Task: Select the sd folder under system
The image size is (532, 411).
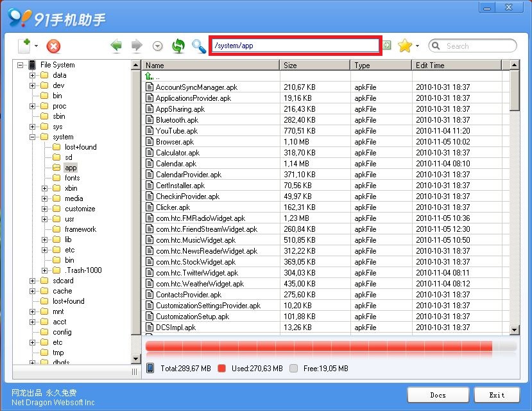Action: coord(69,157)
